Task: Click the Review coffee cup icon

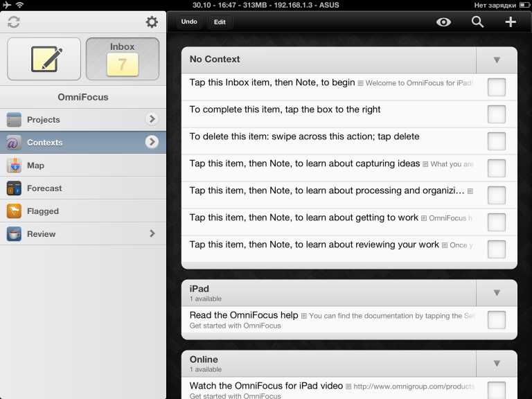Action: pos(14,234)
